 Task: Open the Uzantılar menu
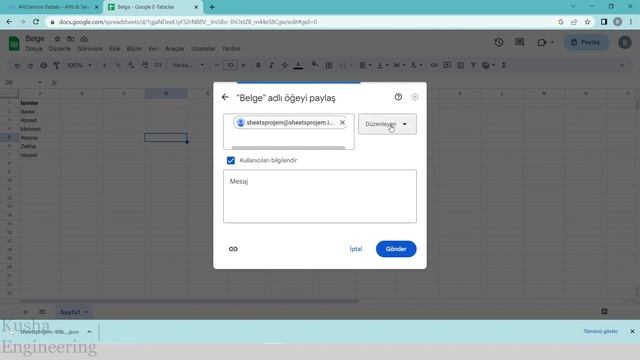pyautogui.click(x=203, y=49)
